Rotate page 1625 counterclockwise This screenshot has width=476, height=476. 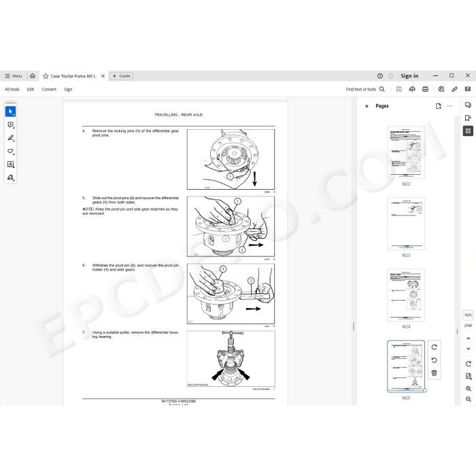434,360
